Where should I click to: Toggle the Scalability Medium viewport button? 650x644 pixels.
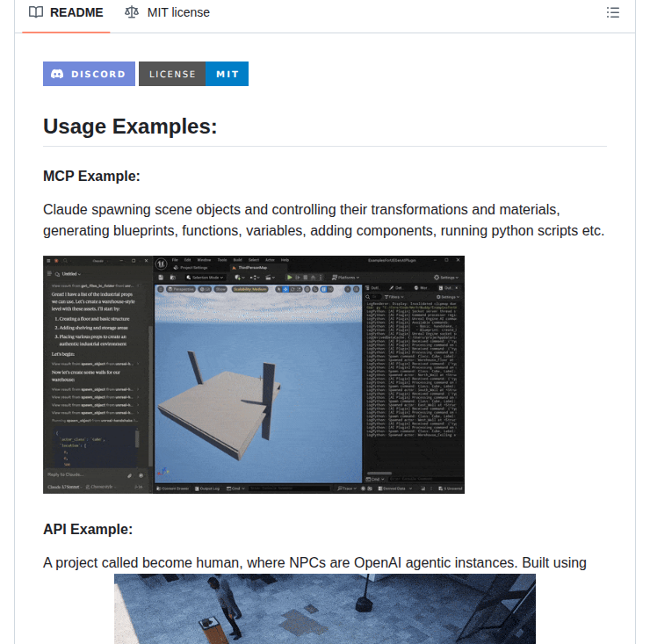click(250, 288)
